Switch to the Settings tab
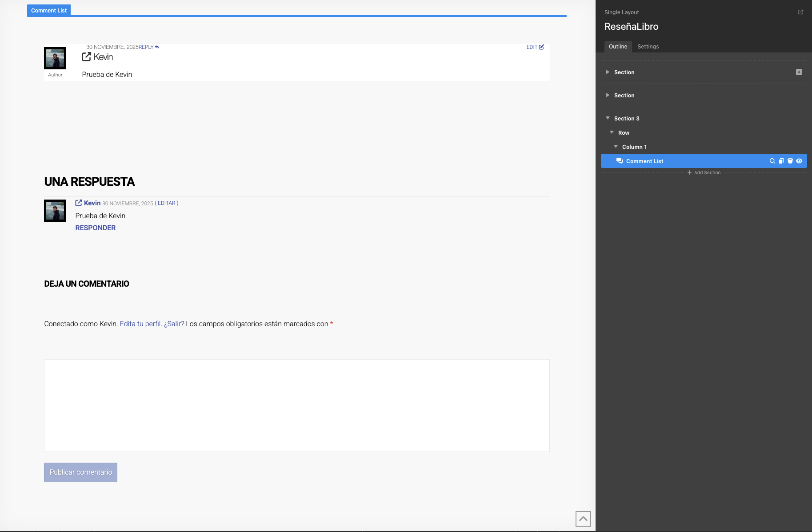The height and width of the screenshot is (532, 812). (648, 47)
